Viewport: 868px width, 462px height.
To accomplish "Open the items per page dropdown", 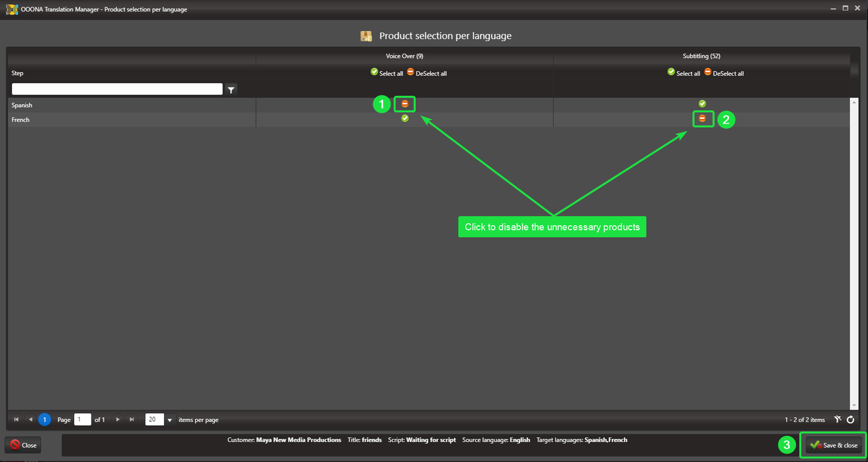I will 169,420.
